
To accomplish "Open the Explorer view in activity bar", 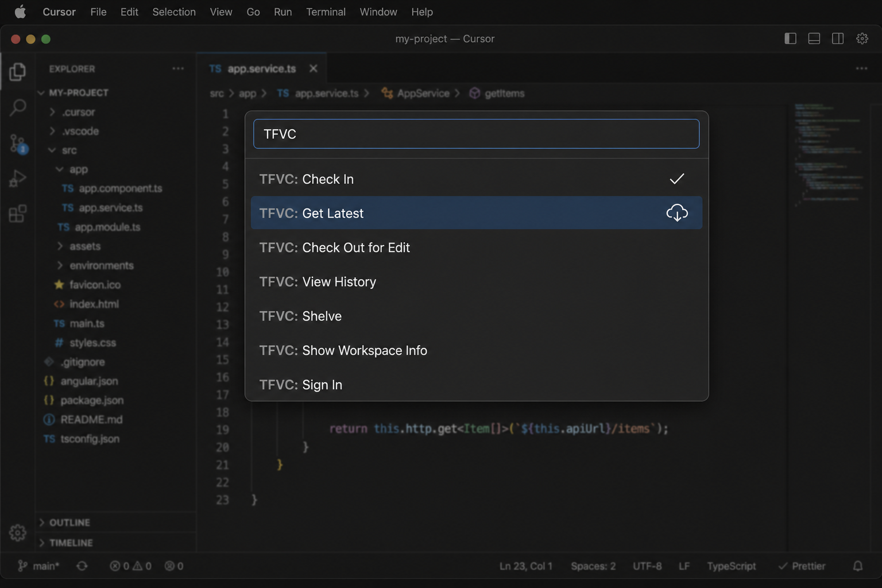I will [18, 72].
